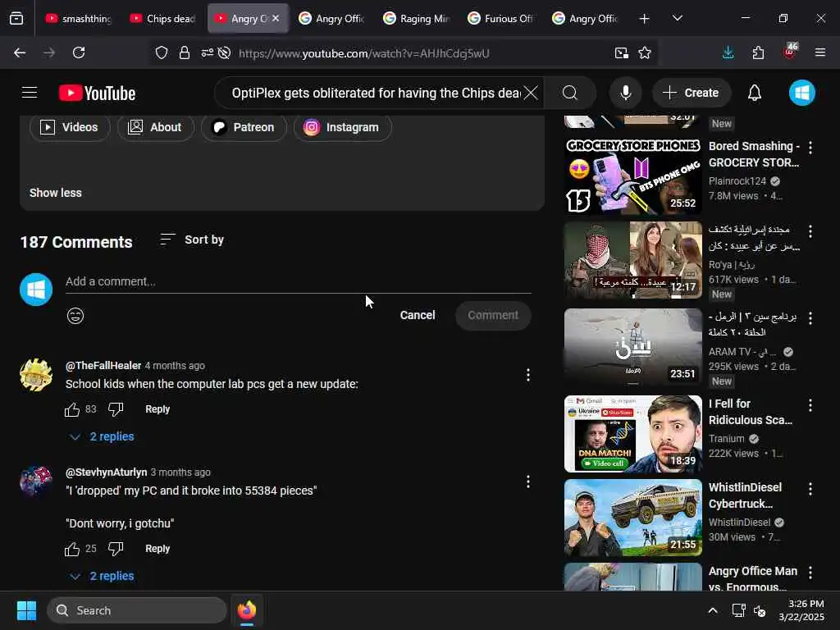Dislike the comment by @StevhynAturlyn
The image size is (840, 630).
(116, 549)
